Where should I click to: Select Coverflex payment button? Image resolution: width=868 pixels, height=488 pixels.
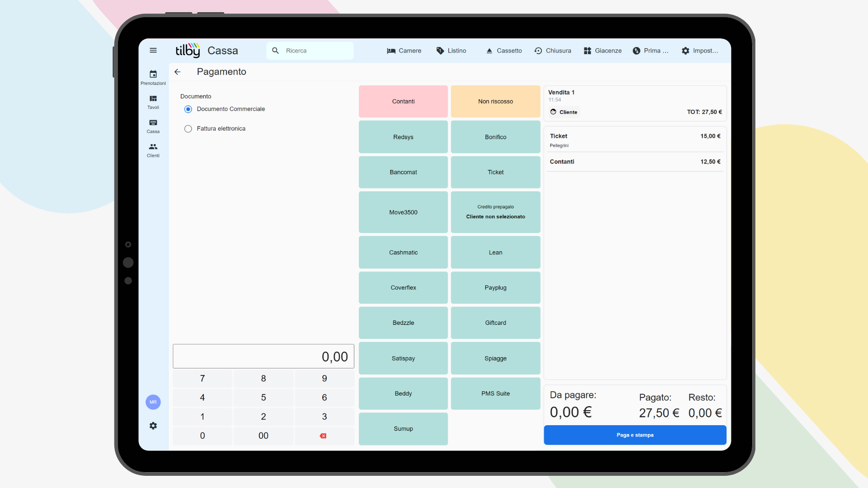point(403,288)
